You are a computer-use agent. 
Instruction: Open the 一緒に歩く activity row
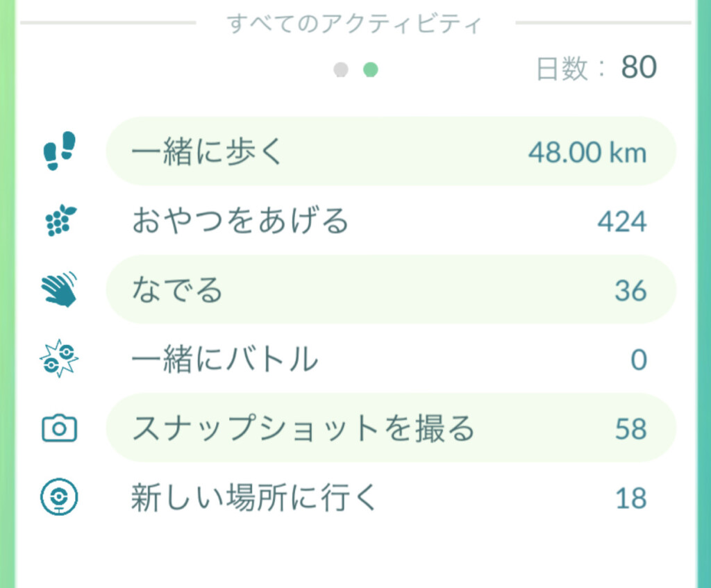[390, 151]
